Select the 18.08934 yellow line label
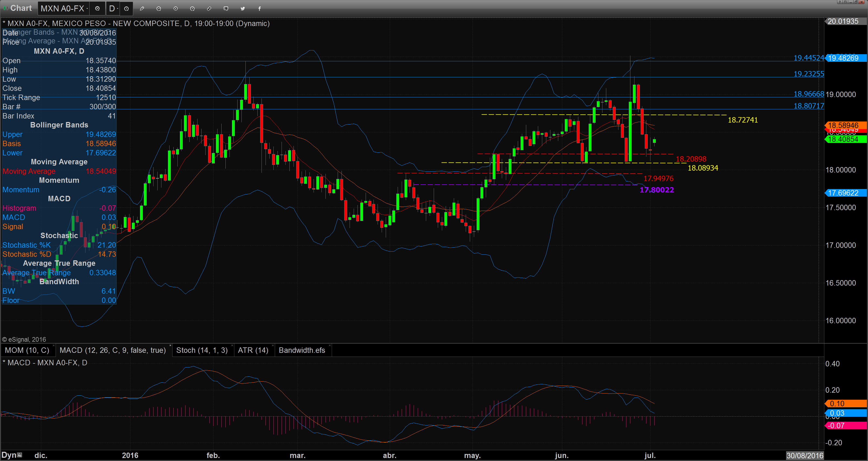Screen dimensions: 868x461 coord(703,168)
